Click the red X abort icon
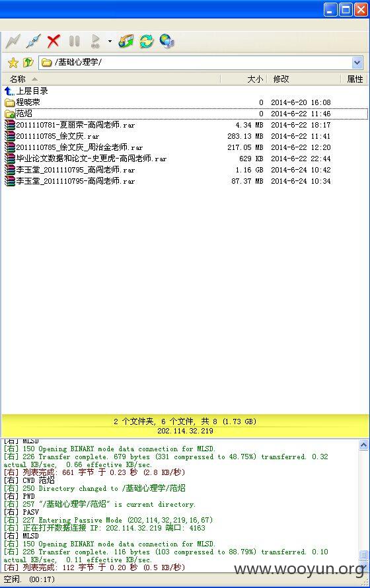 coord(54,41)
